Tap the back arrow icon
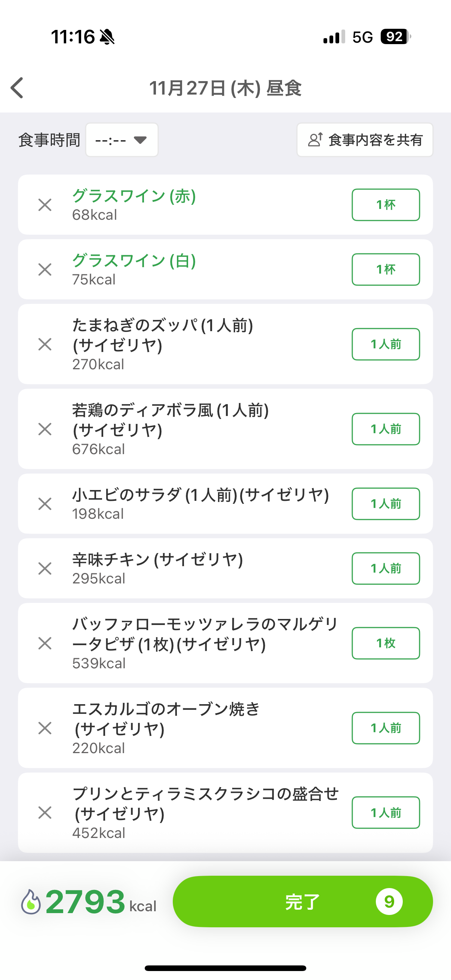The image size is (451, 980). coord(18,88)
